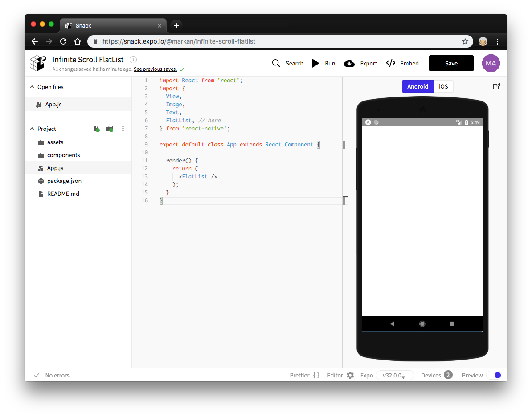Switch the device preview to iOS

[443, 86]
